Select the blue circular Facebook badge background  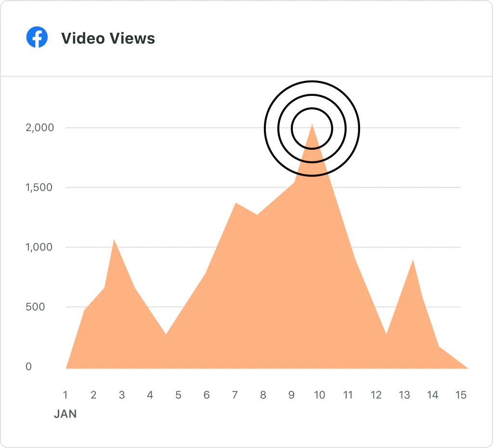[x=33, y=33]
